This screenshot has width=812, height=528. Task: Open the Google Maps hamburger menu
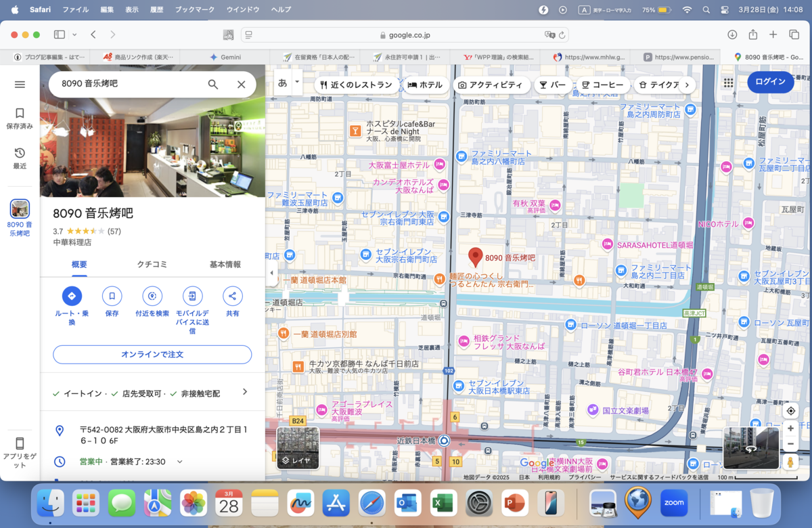pyautogui.click(x=20, y=85)
